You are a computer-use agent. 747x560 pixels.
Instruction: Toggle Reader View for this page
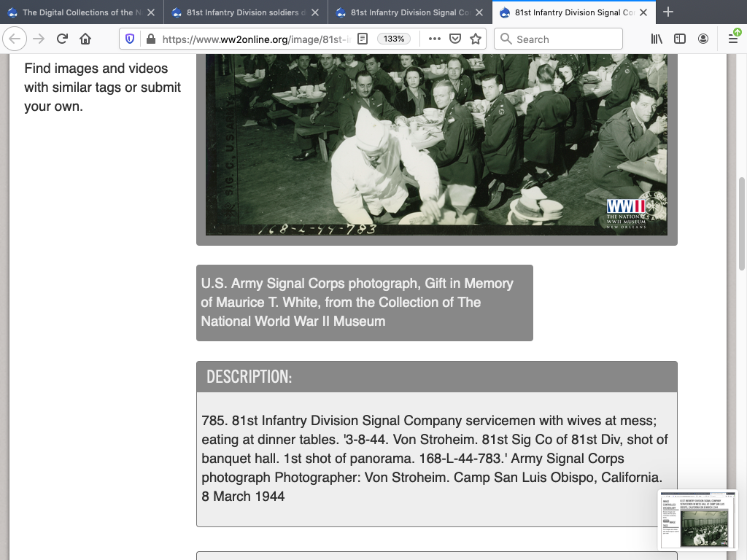363,39
